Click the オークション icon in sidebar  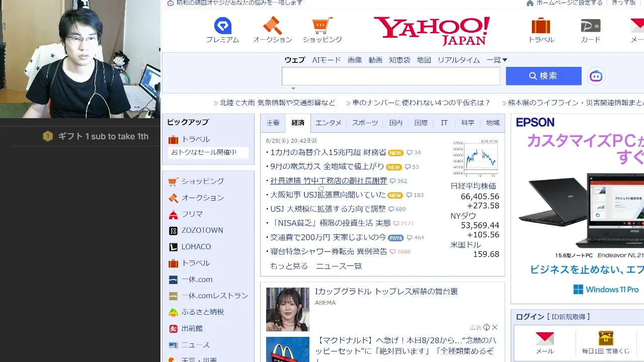(173, 198)
